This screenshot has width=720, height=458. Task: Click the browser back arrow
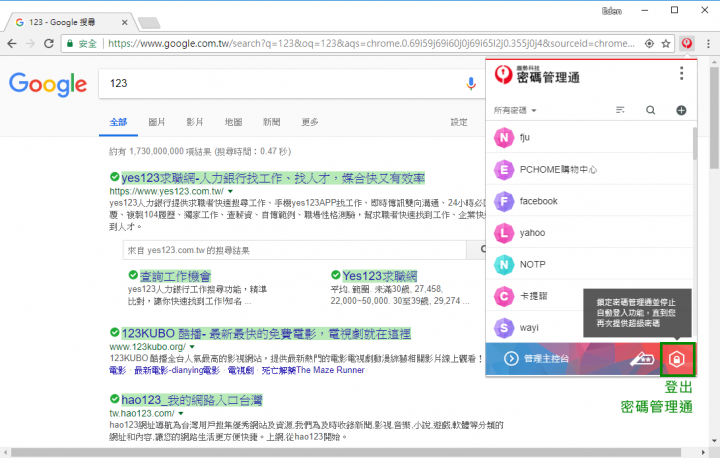(12, 44)
